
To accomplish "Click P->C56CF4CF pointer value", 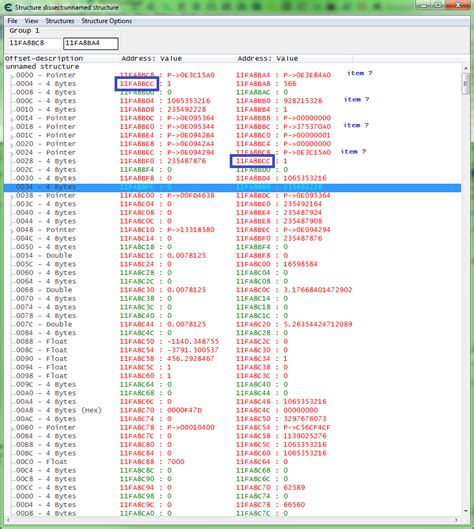I will coord(307,427).
